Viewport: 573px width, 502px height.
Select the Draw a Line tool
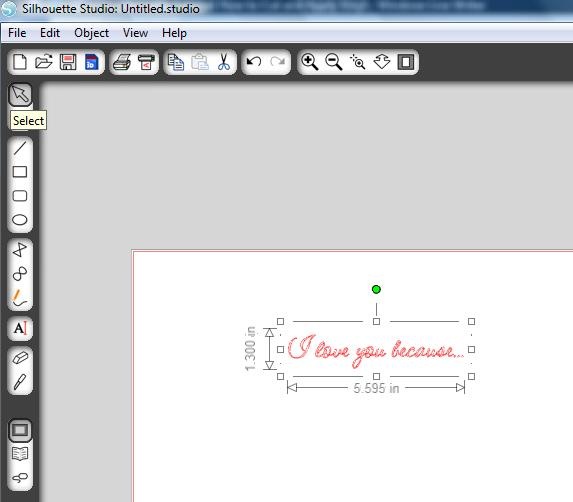[20, 148]
